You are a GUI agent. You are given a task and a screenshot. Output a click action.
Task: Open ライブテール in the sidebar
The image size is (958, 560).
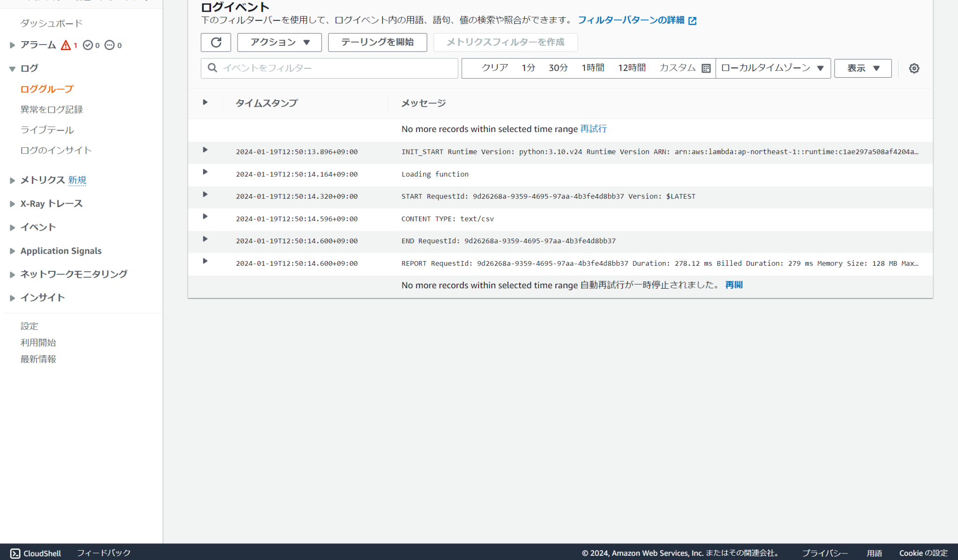pos(47,130)
